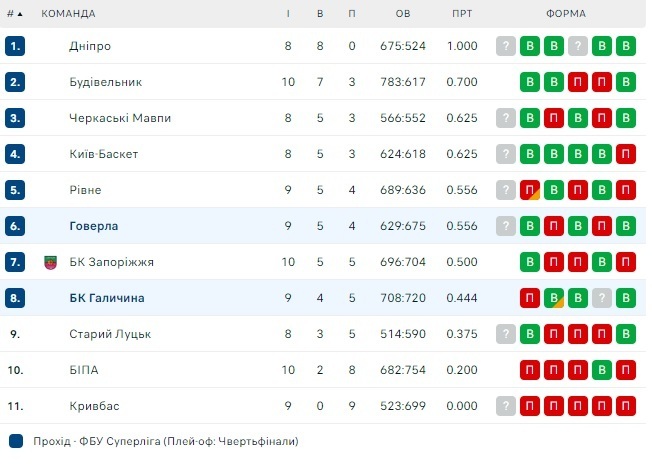
Task: Open the Черкаські Мавпи team link
Action: pos(120,118)
